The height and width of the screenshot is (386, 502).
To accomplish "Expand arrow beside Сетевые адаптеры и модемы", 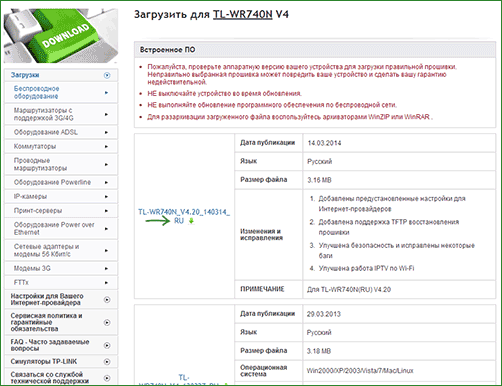I will tap(106, 250).
